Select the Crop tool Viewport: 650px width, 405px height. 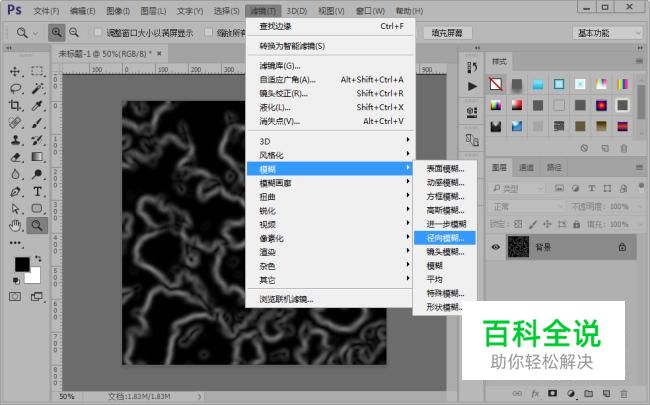pyautogui.click(x=15, y=105)
